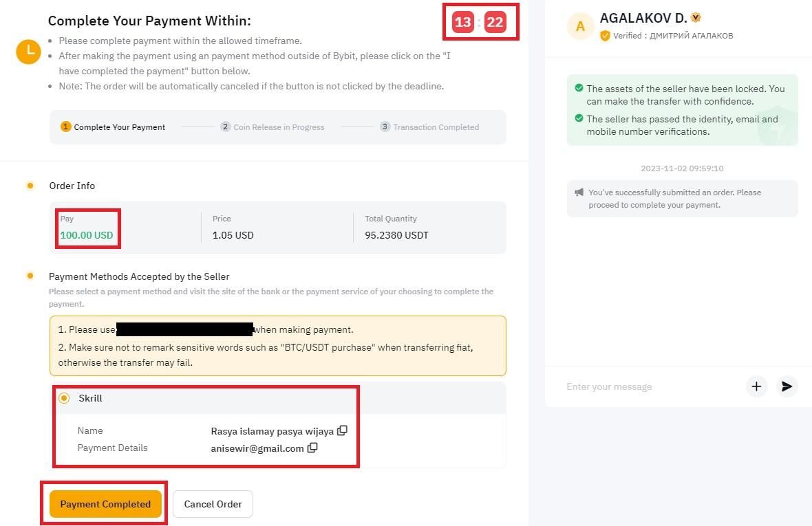This screenshot has width=812, height=526.
Task: Click the orange L user avatar
Action: click(x=28, y=51)
